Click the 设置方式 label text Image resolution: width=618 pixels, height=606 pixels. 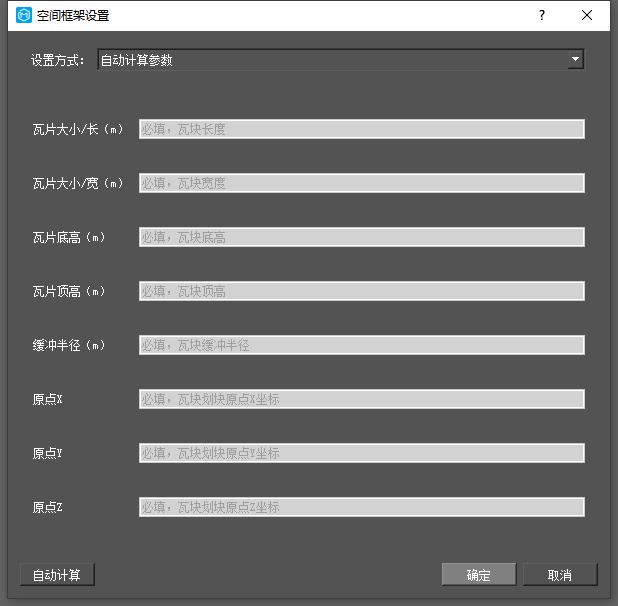tap(58, 60)
